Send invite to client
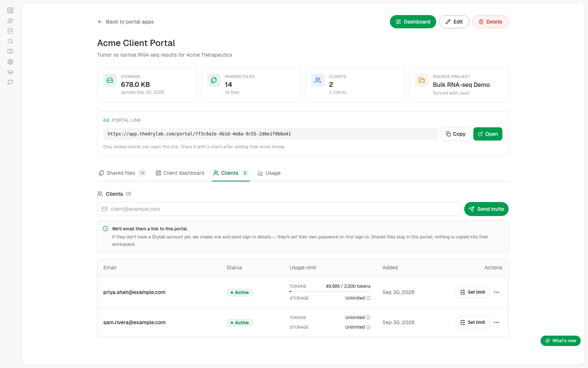The height and width of the screenshot is (368, 588). coord(486,209)
